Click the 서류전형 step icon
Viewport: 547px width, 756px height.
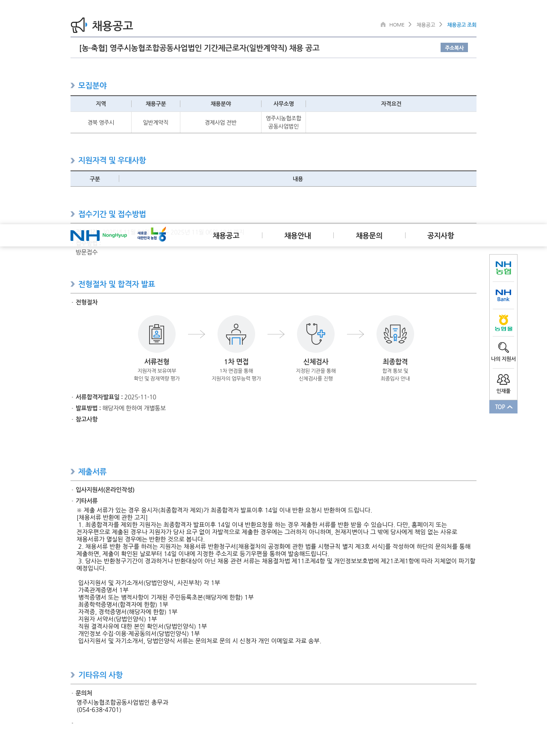tap(157, 334)
